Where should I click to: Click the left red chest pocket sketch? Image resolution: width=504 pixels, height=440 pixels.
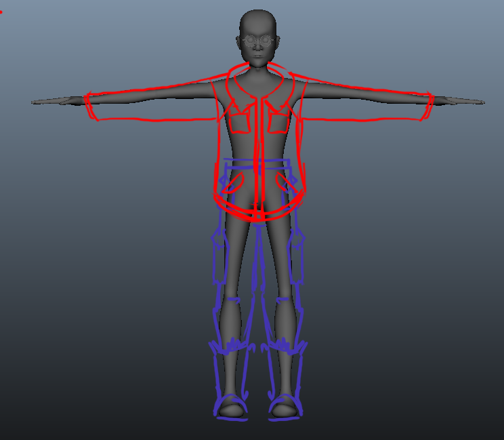239,120
